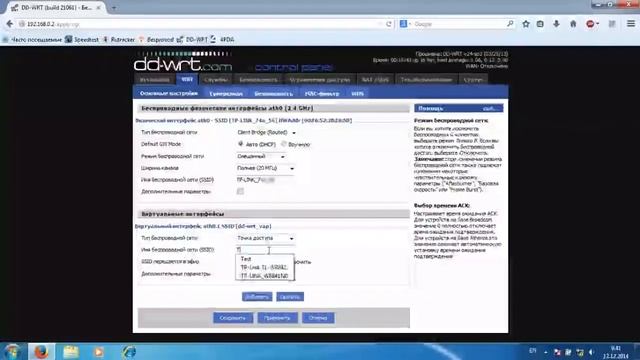This screenshot has height=360, width=640.
Task: Open the Google search engine selector dropdown
Action: (405, 24)
